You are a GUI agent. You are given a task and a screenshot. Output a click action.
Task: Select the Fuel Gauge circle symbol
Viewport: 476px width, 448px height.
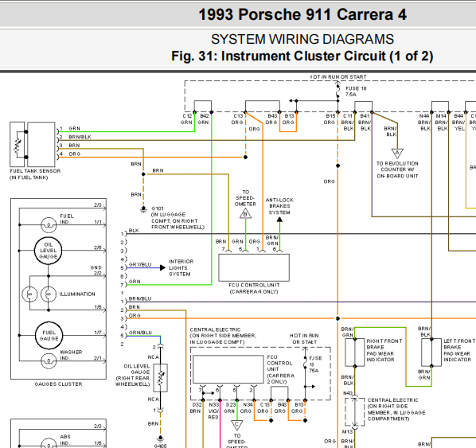click(49, 335)
